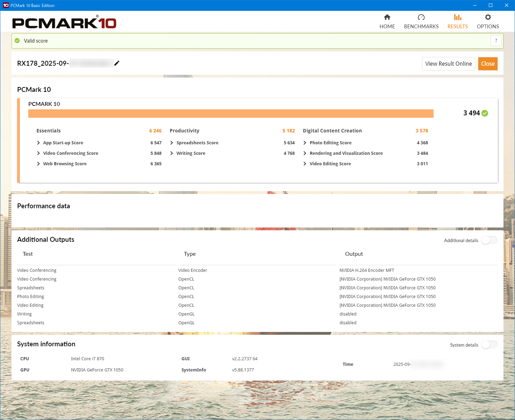Screen dimensions: 515x420
Task: Expand Video Editing Score
Action: [x=305, y=164]
